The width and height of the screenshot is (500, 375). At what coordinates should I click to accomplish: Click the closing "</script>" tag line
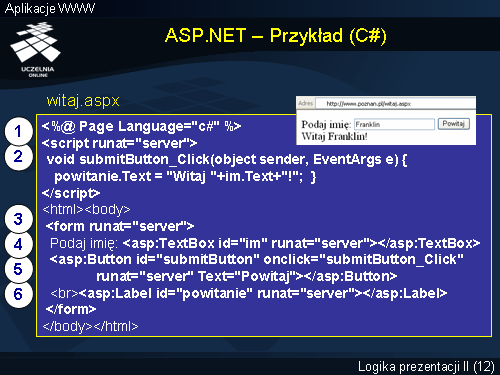click(71, 193)
